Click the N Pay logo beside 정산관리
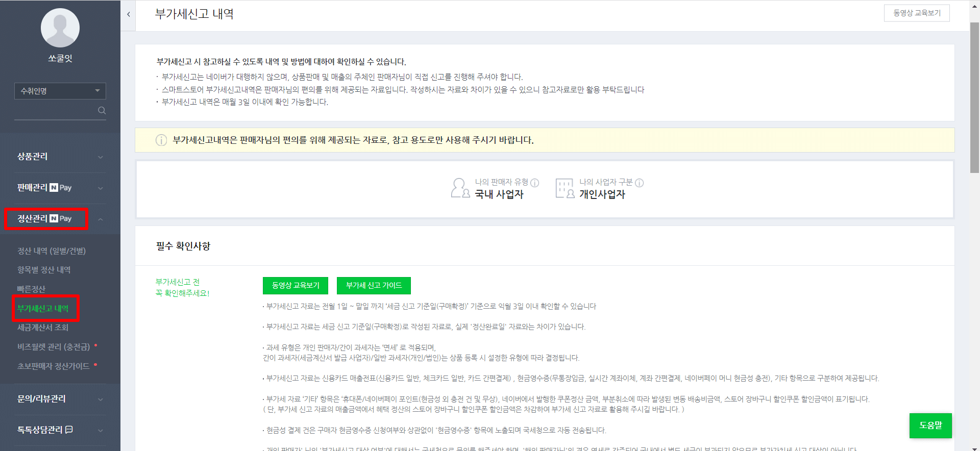The height and width of the screenshot is (451, 980). point(60,219)
